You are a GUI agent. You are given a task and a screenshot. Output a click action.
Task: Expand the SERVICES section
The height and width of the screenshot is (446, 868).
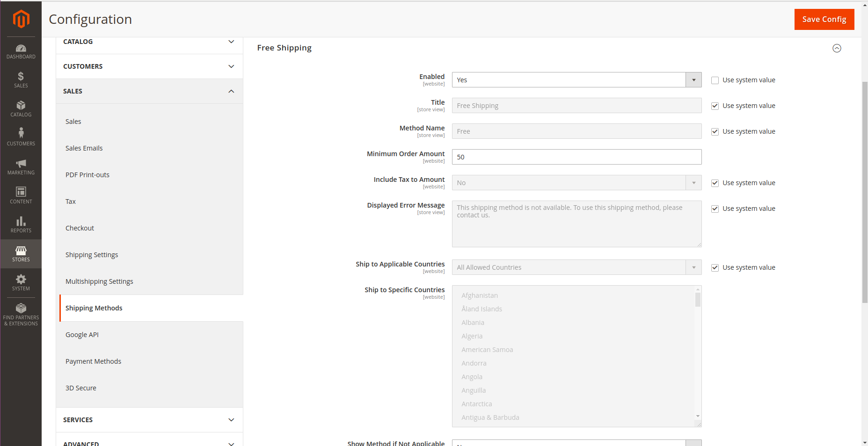pyautogui.click(x=149, y=419)
